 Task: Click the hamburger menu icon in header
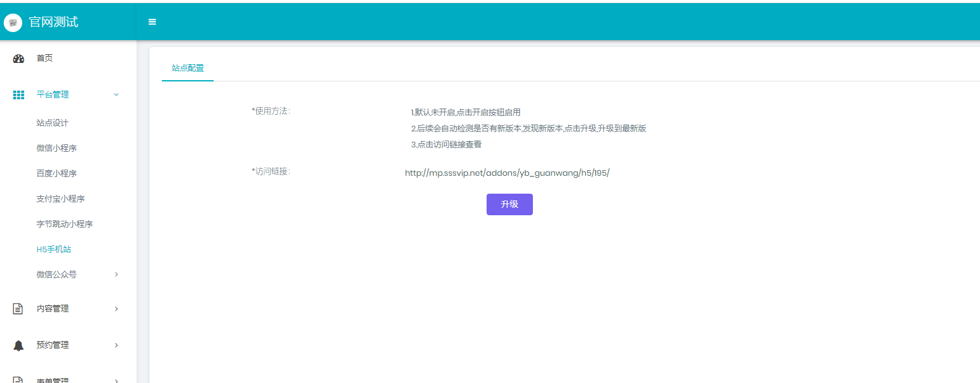click(x=152, y=22)
